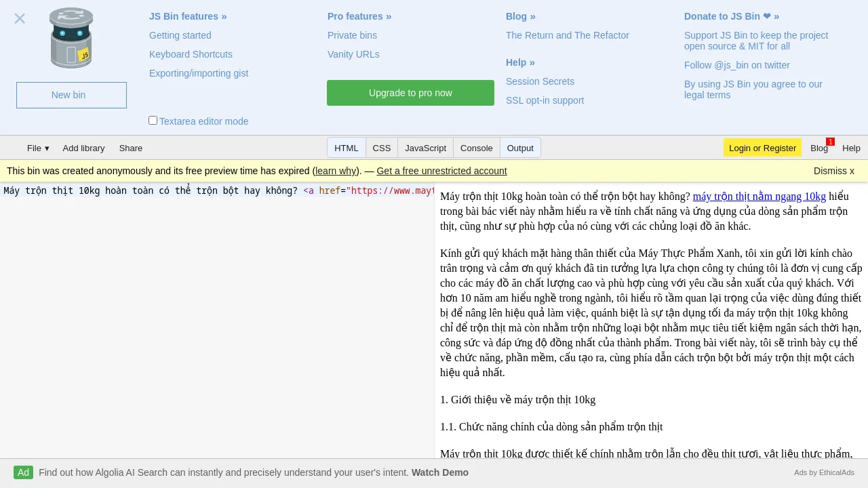Toggle the CSS panel tab
This screenshot has height=488, width=868.
coord(382,148)
